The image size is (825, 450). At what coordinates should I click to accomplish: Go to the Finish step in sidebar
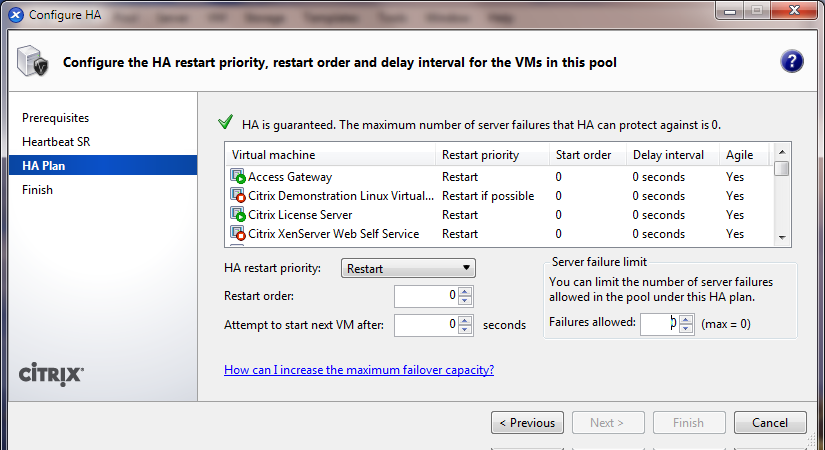[37, 189]
